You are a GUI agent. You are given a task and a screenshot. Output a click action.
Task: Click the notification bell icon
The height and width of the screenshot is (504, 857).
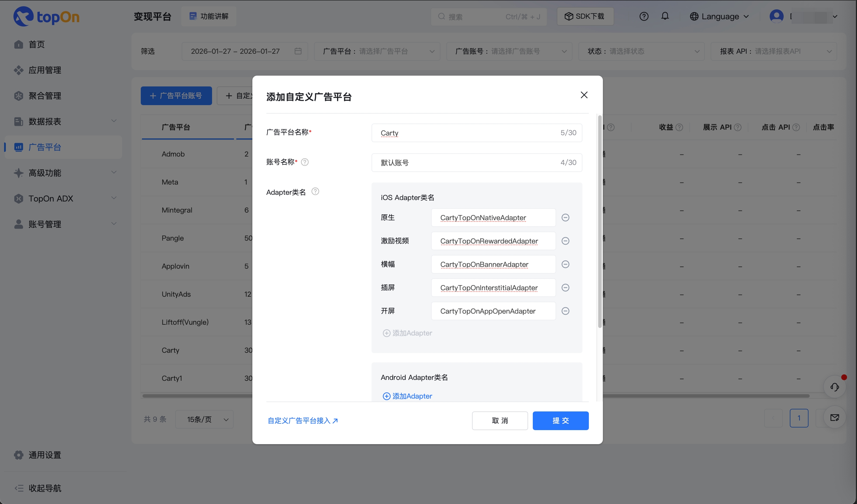(x=665, y=16)
